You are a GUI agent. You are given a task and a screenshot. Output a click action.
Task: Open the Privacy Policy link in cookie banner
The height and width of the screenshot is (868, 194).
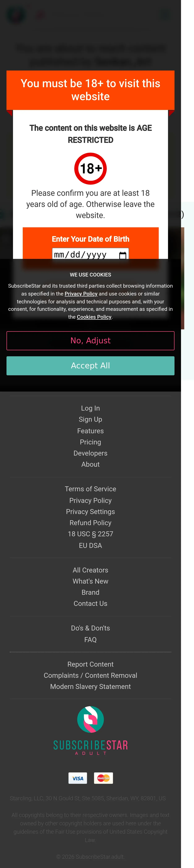coord(81,294)
